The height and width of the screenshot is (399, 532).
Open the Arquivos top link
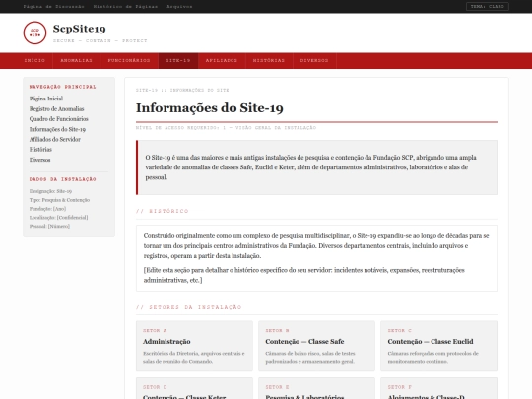[179, 7]
